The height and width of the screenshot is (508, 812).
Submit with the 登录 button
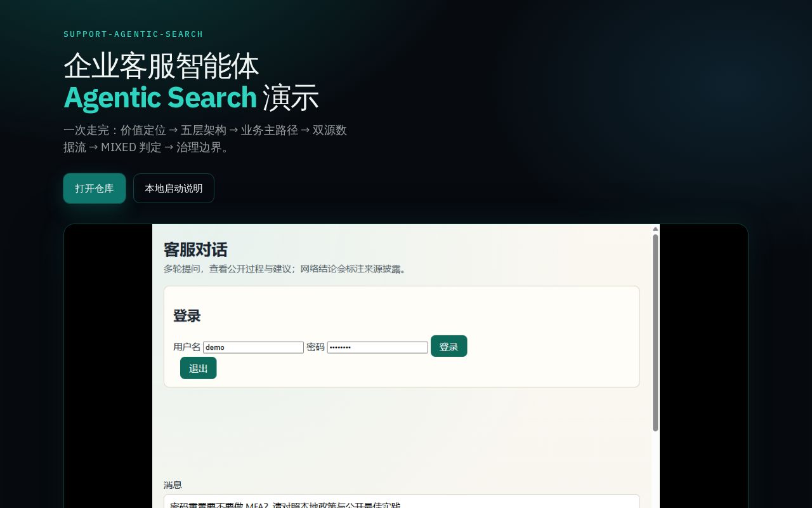coord(449,346)
